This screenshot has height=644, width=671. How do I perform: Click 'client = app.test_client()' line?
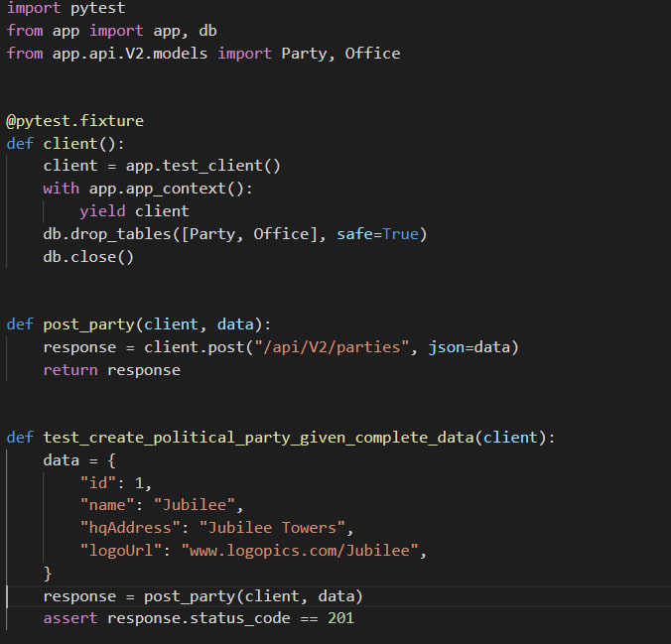[x=162, y=166]
